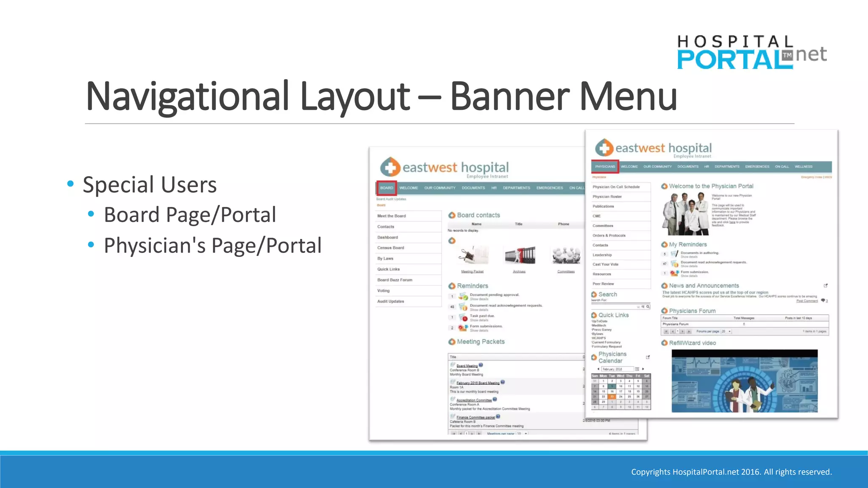The image size is (868, 488).
Task: Click the Documents in authoring pencil icon
Action: tap(674, 254)
